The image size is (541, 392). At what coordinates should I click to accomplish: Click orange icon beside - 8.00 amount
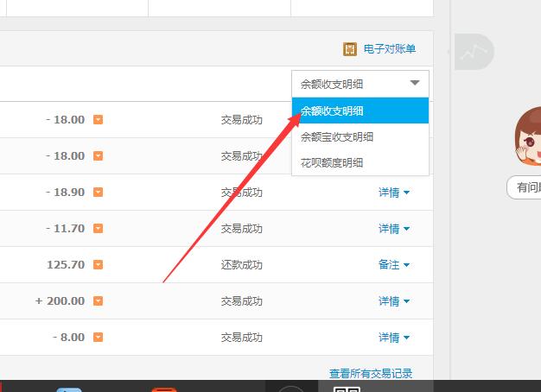(x=98, y=338)
